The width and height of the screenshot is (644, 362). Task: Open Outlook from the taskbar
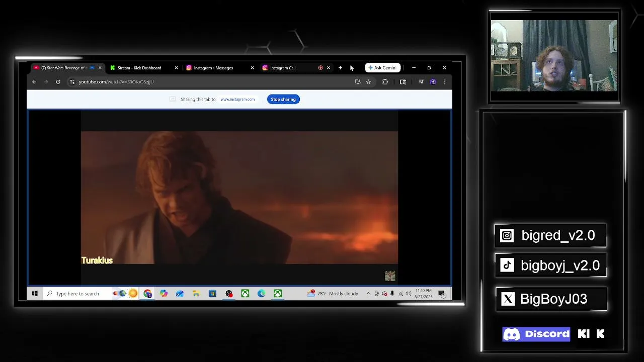click(x=180, y=294)
